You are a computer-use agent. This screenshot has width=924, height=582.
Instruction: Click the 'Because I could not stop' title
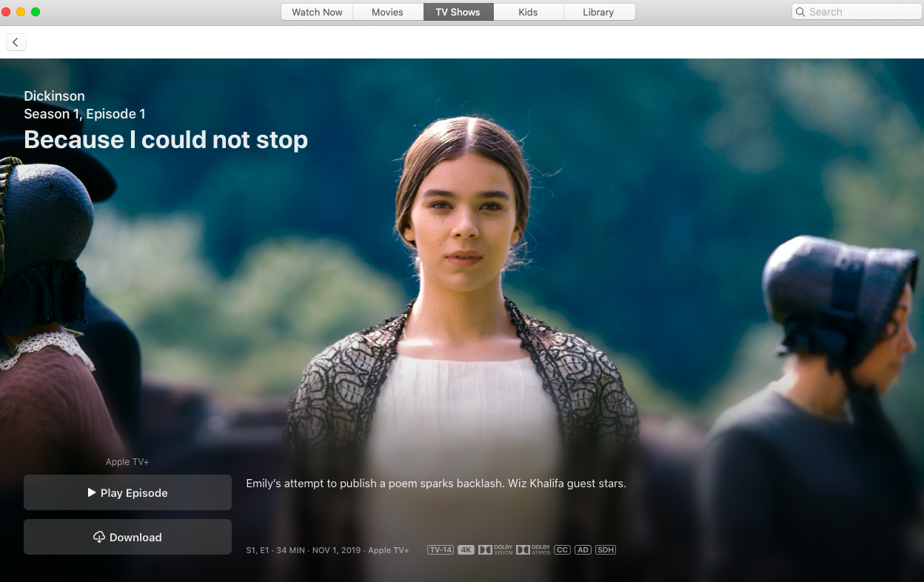pyautogui.click(x=166, y=139)
